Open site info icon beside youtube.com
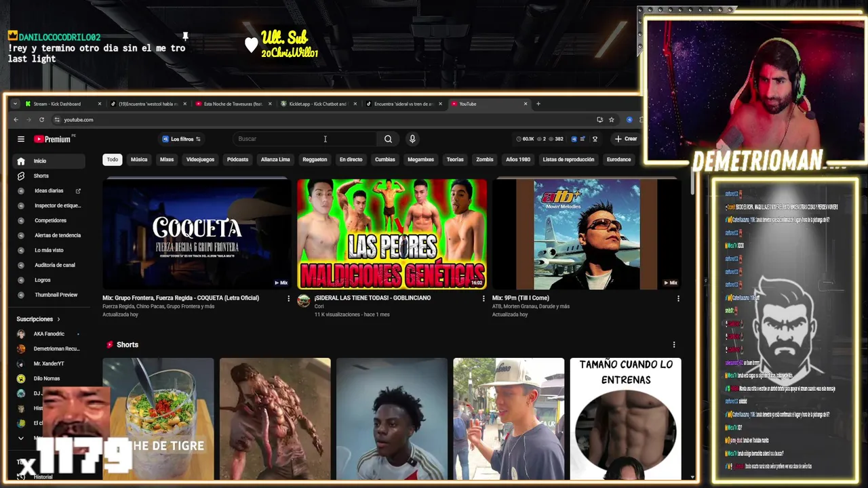This screenshot has height=488, width=868. 57,120
